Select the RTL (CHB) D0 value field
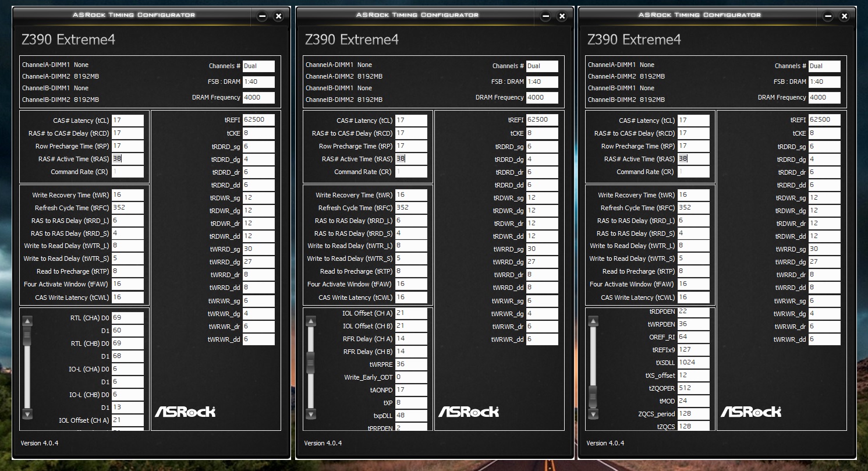Viewport: 868px width, 471px height. 127,343
